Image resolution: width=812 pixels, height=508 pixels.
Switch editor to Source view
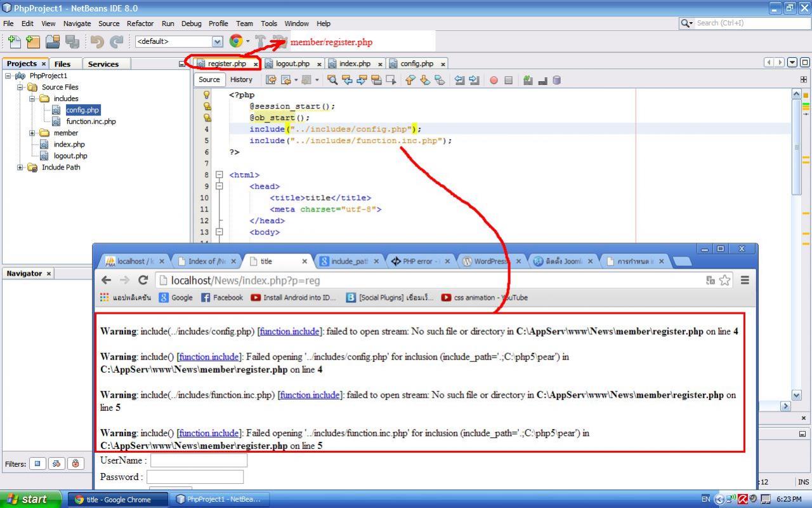click(x=209, y=80)
